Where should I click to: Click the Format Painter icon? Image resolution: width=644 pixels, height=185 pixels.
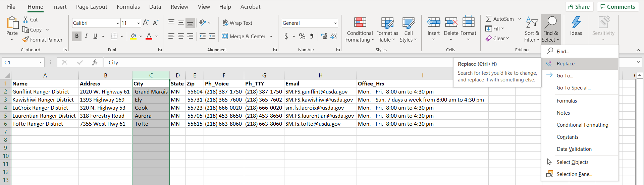(x=26, y=40)
